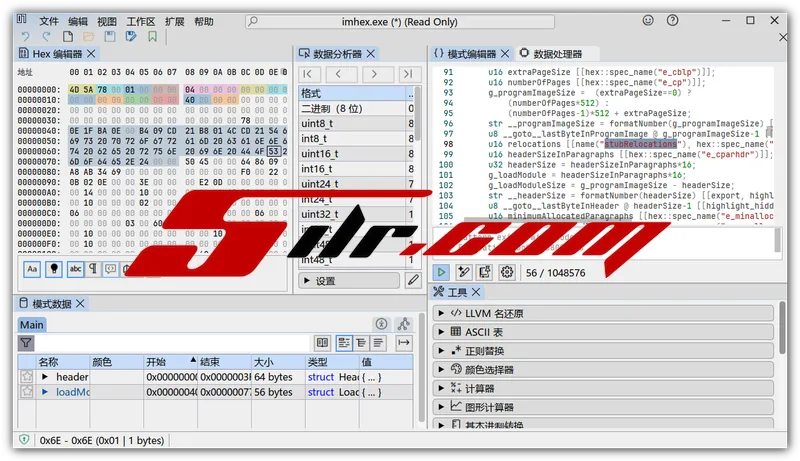Toggle the pilcrow advanced decoding column
The image size is (800, 461).
pyautogui.click(x=93, y=269)
